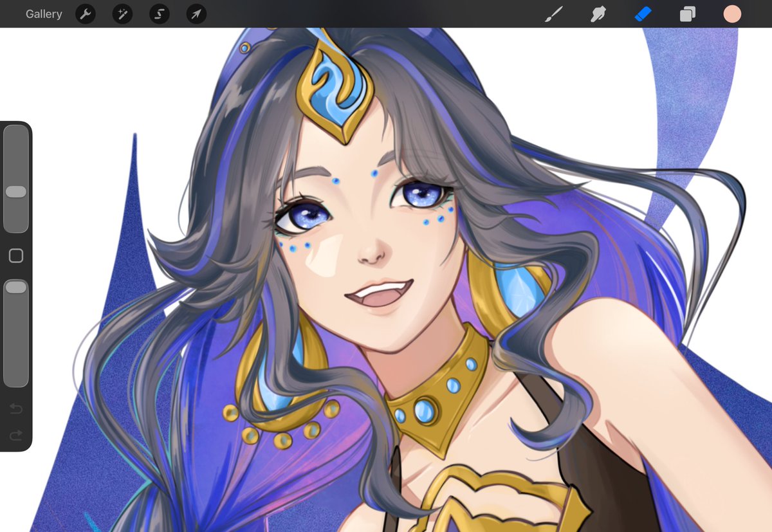Image resolution: width=772 pixels, height=532 pixels.
Task: Select the Eraser tool
Action: (643, 14)
